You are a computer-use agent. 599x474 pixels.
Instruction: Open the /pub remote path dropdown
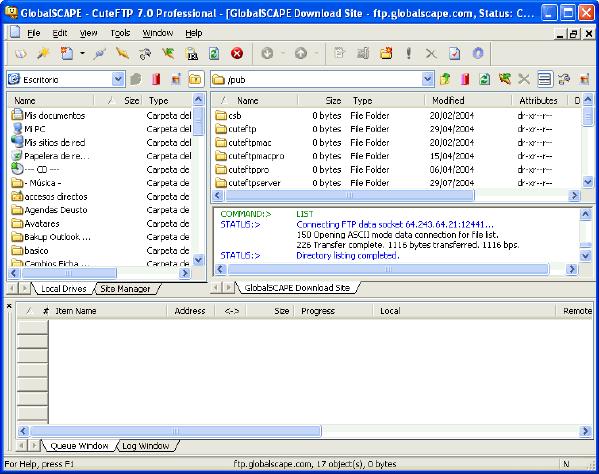[428, 79]
